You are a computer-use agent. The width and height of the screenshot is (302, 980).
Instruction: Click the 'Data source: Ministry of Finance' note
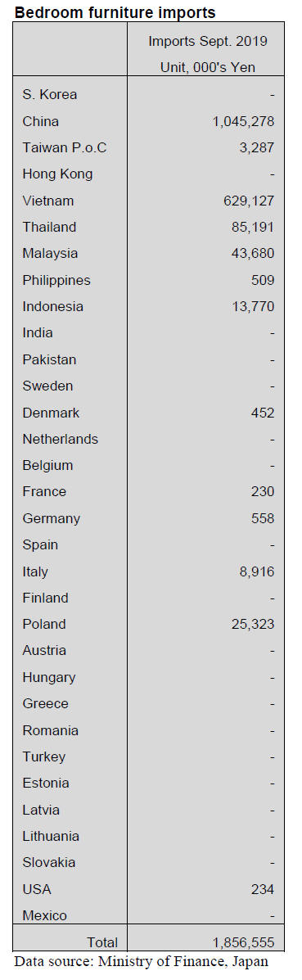[x=142, y=962]
